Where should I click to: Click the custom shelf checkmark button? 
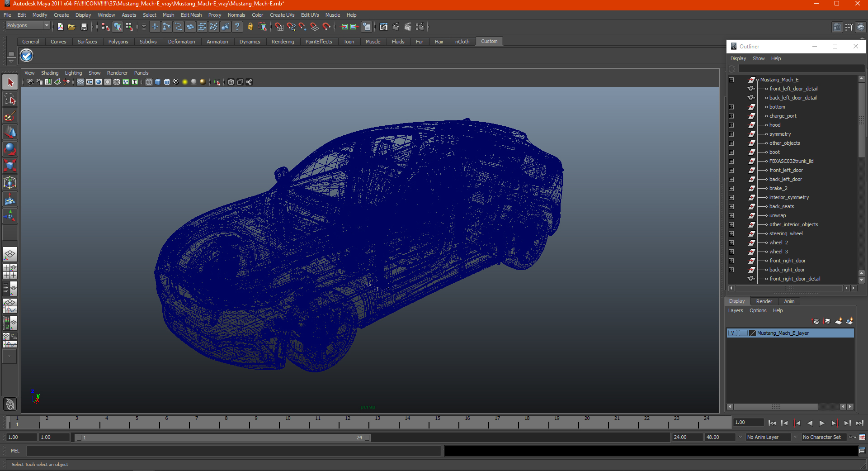click(27, 56)
